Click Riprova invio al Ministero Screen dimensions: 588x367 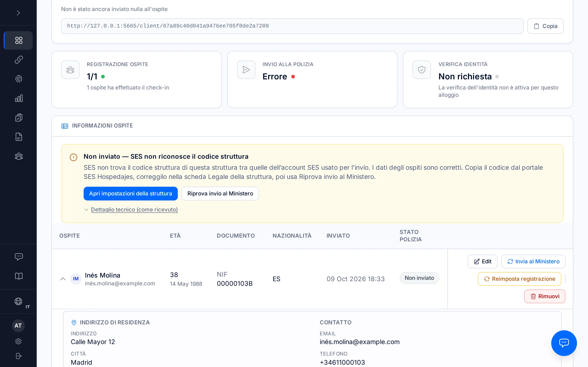(220, 193)
